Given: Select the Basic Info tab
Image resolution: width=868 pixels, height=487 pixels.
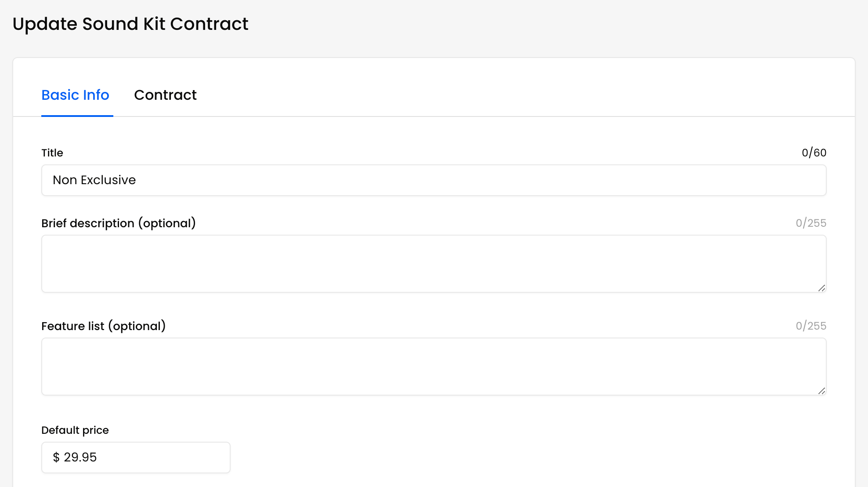Looking at the screenshot, I should point(75,95).
